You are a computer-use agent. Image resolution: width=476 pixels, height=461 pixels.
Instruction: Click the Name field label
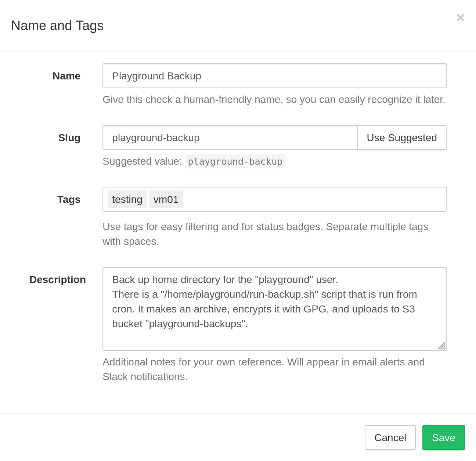(x=66, y=76)
